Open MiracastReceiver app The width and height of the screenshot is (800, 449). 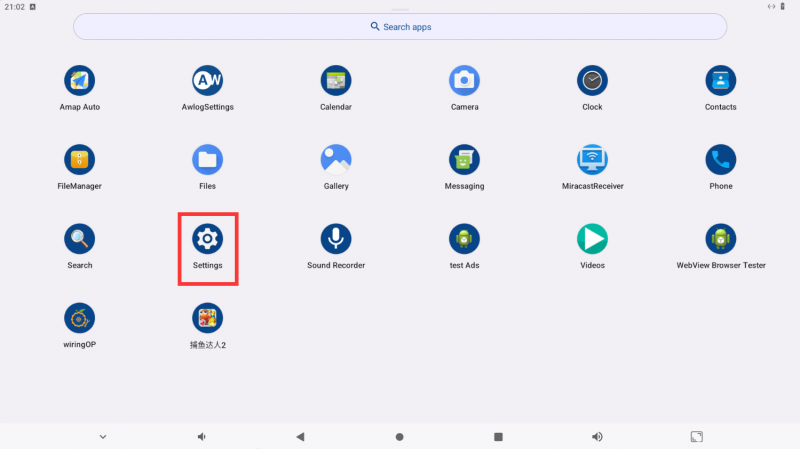(592, 160)
